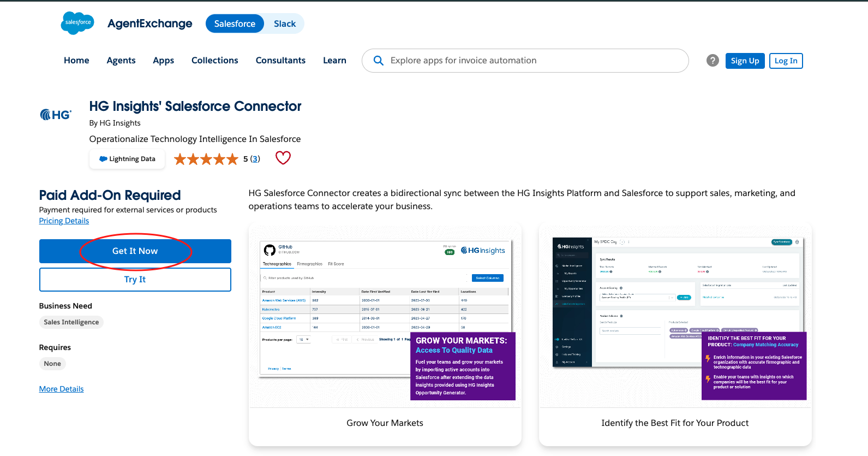
Task: Click 'Operationalize Technology Intelligence In Salesforce' tagline
Action: click(195, 139)
